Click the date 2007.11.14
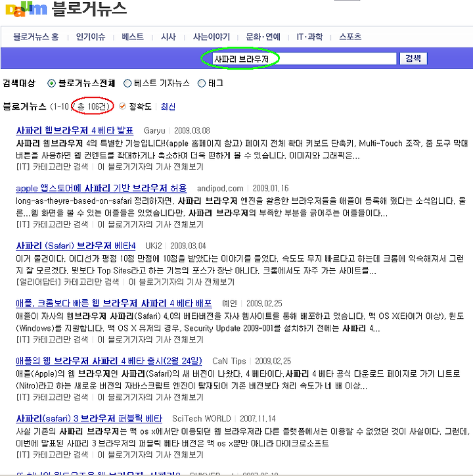The width and height of the screenshot is (473, 476). tap(258, 419)
